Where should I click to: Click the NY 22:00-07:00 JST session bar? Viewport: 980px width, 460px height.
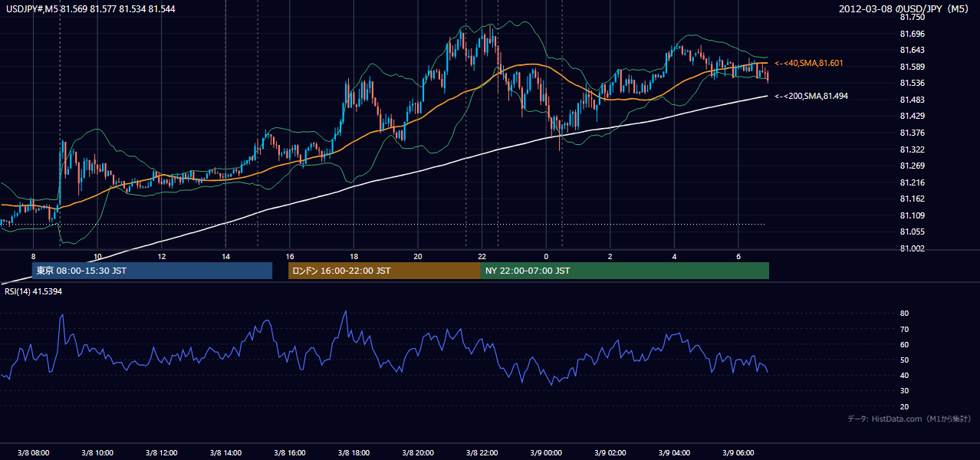coord(625,271)
